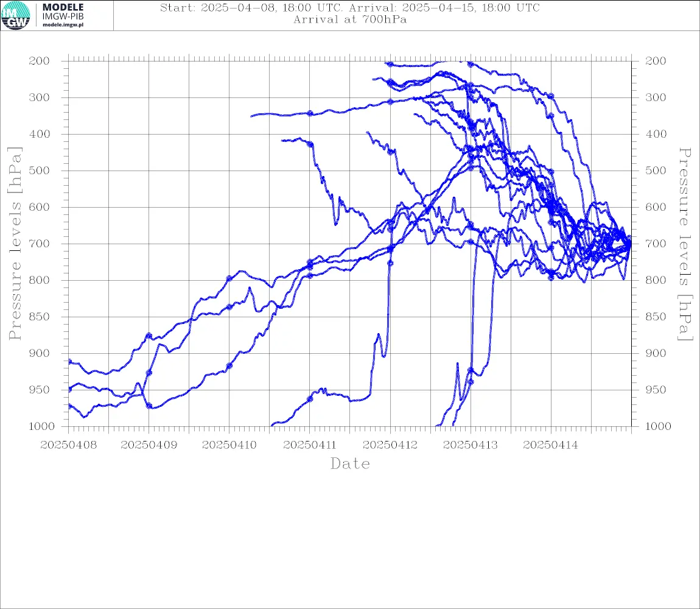Click the right axis 500 label
The width and height of the screenshot is (700, 609).
coord(656,171)
